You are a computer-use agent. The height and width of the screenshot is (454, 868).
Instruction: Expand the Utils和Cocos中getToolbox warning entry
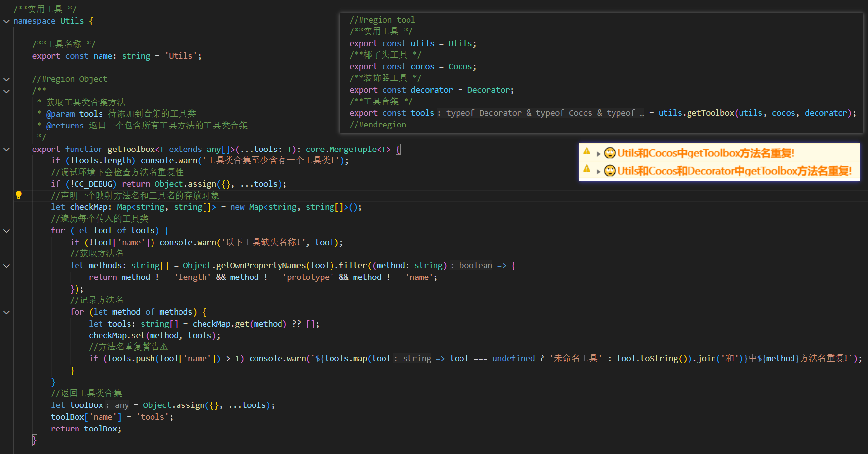pos(598,153)
